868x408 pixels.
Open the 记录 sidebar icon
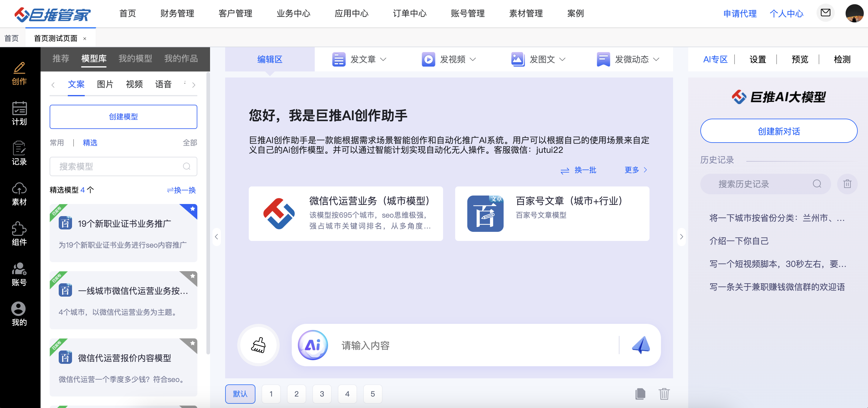[19, 154]
